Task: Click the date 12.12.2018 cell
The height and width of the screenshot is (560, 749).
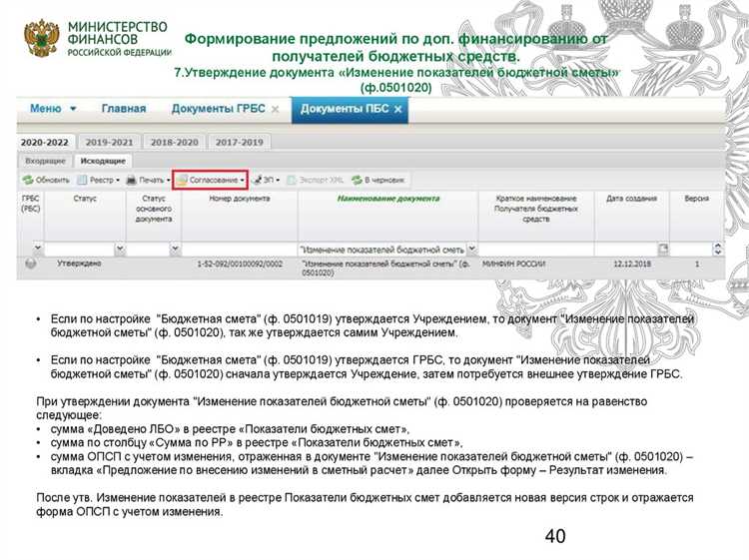Action: click(x=632, y=264)
